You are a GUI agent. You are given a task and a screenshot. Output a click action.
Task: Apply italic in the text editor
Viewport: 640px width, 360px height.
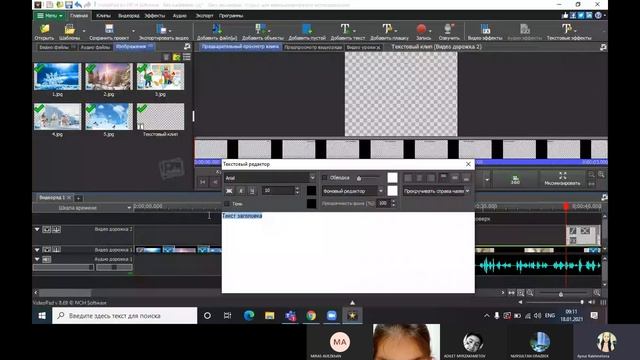pos(241,191)
